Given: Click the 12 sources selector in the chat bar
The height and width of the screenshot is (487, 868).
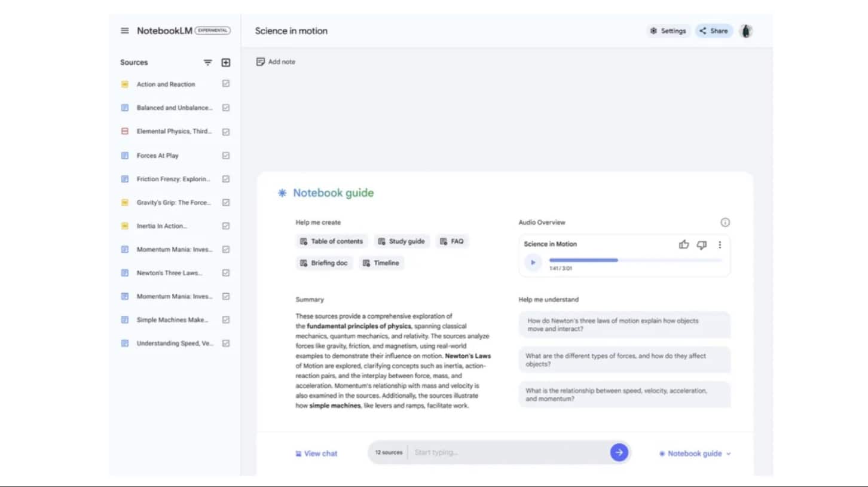Looking at the screenshot, I should coord(388,453).
